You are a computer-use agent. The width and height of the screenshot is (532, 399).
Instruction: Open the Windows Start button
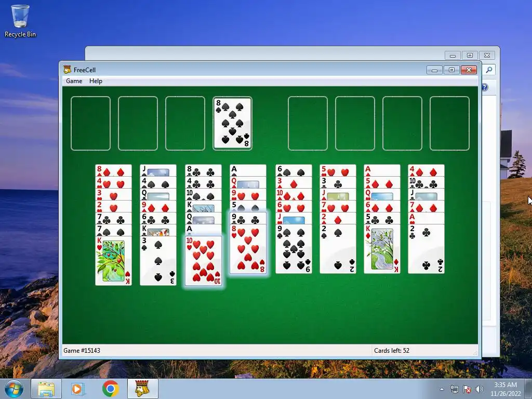click(x=14, y=389)
